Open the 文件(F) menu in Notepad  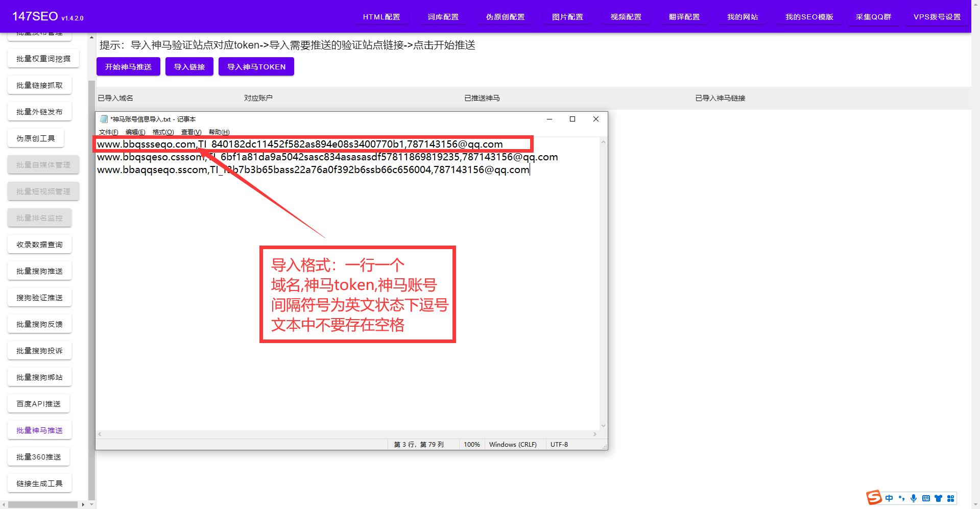click(108, 132)
